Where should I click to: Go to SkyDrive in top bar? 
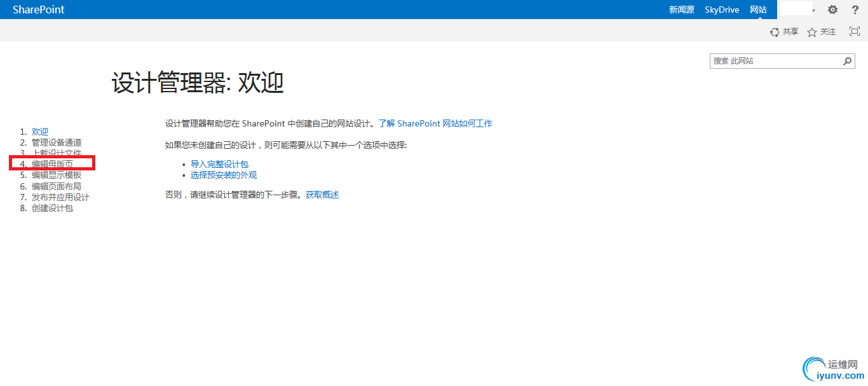click(x=722, y=10)
